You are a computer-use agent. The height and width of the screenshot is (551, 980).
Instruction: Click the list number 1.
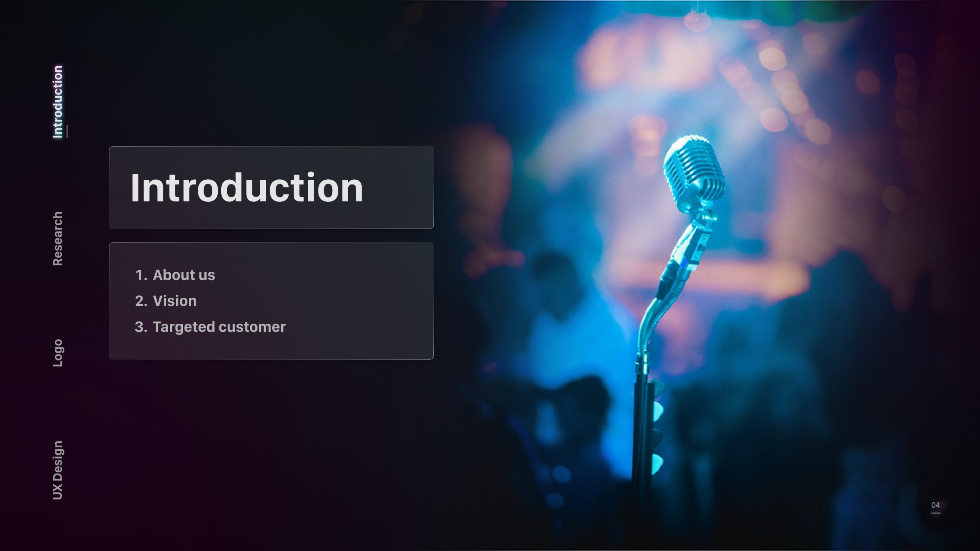pyautogui.click(x=141, y=275)
